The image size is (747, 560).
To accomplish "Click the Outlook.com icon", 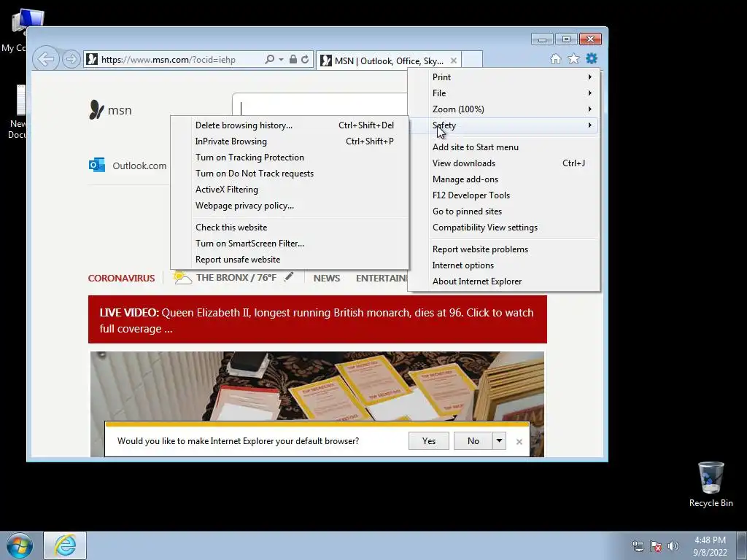I will [97, 166].
